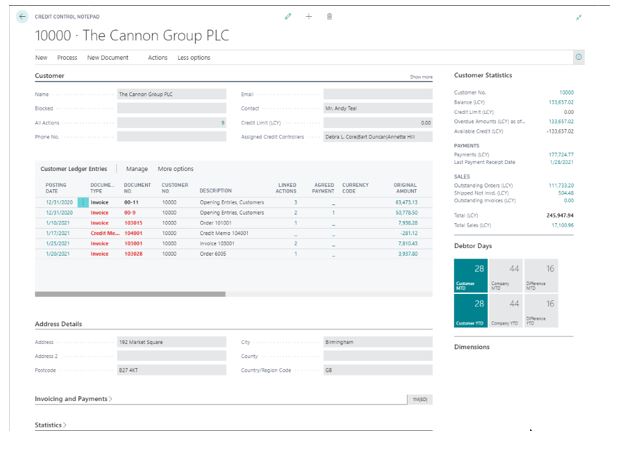Open posting date 1/17/2021 entry

58,233
